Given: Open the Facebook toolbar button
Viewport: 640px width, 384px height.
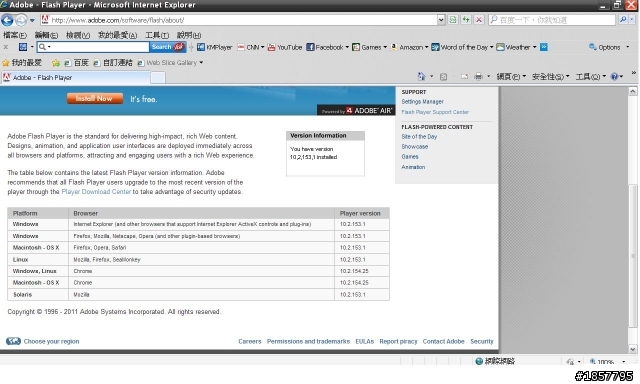Looking at the screenshot, I should click(327, 47).
